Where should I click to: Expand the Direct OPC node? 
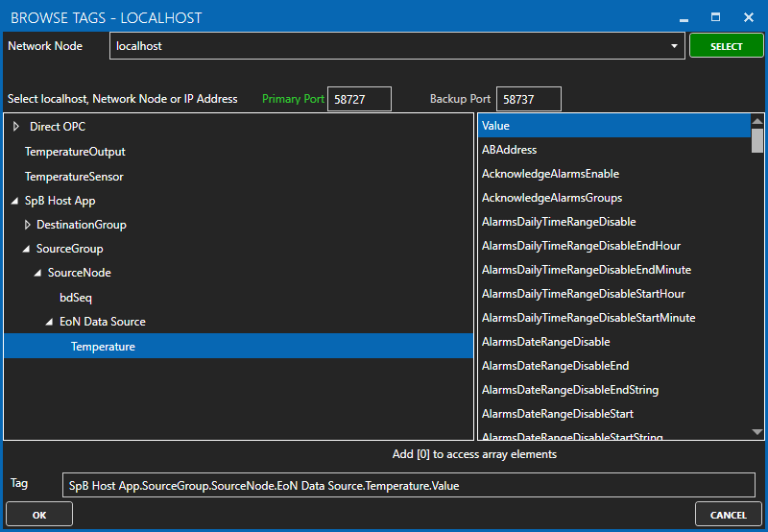[15, 127]
